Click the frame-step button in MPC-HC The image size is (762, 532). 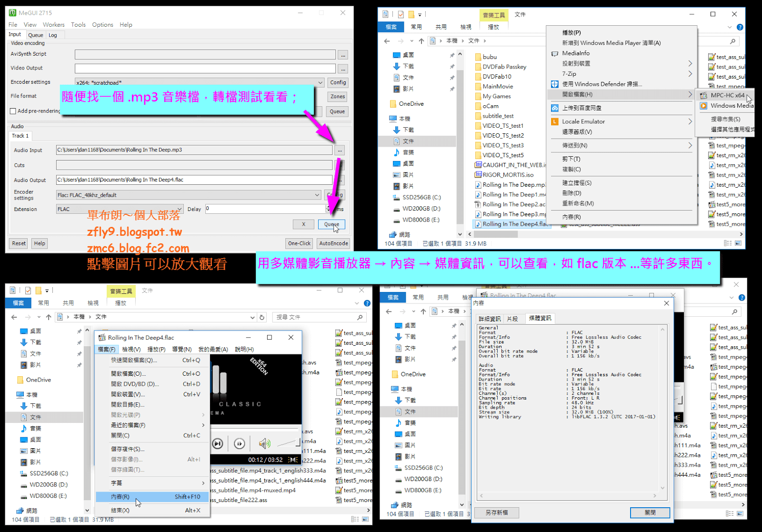[240, 444]
